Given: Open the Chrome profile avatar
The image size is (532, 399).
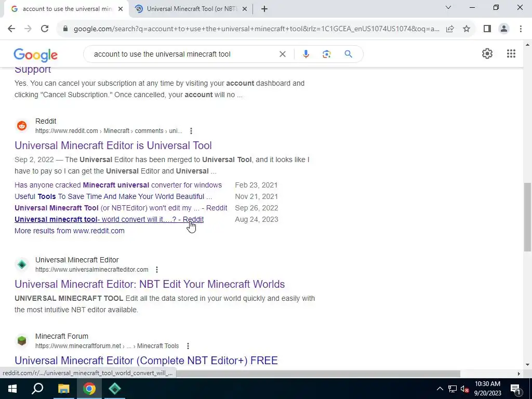Looking at the screenshot, I should pyautogui.click(x=504, y=29).
